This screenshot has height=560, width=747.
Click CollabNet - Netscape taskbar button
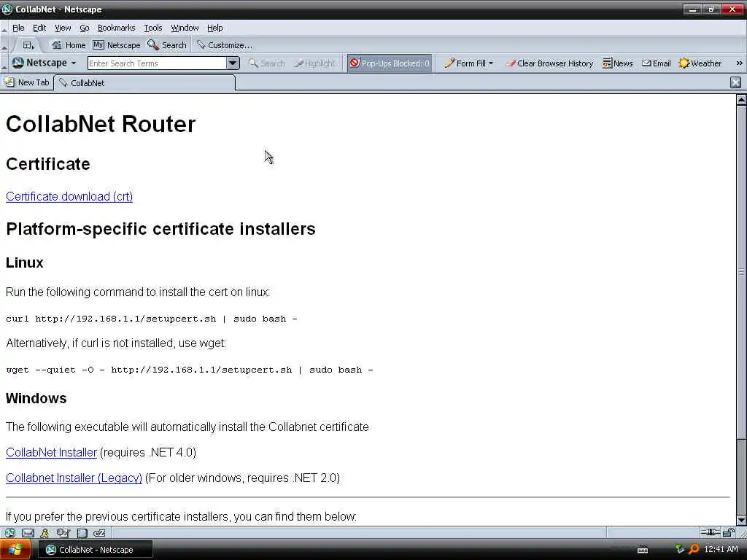click(96, 550)
